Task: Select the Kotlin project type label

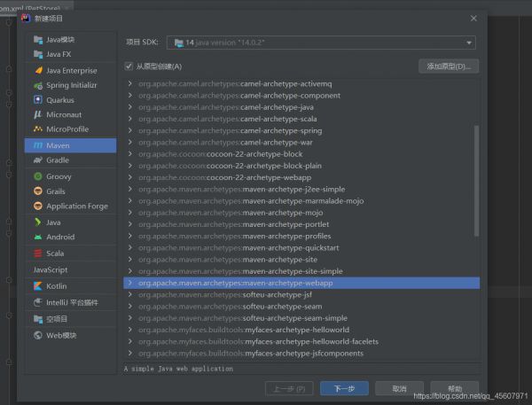Action: click(57, 286)
